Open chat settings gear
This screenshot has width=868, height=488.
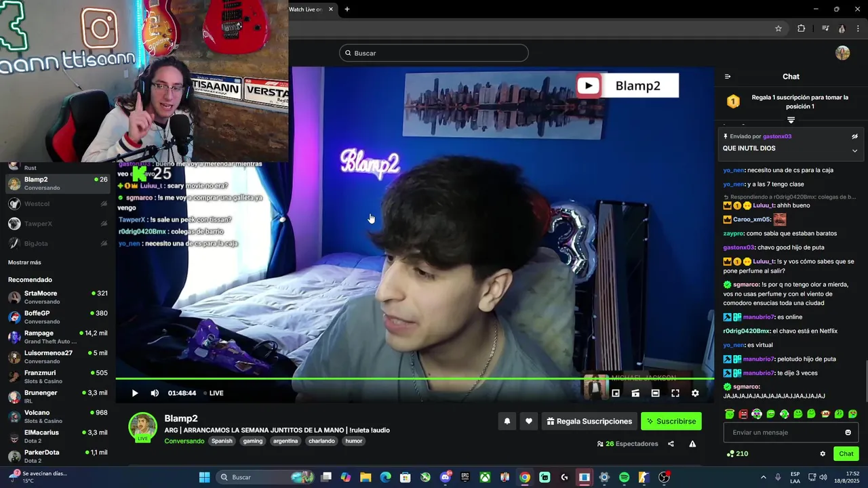click(823, 453)
